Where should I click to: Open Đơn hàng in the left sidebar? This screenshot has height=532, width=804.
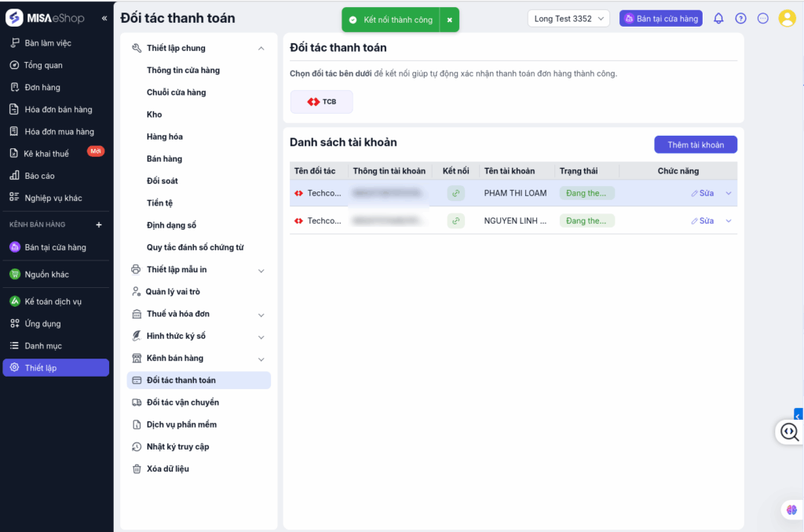click(42, 87)
